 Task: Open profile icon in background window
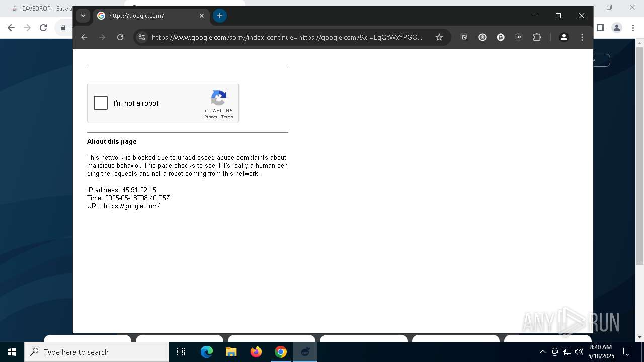[x=617, y=28]
